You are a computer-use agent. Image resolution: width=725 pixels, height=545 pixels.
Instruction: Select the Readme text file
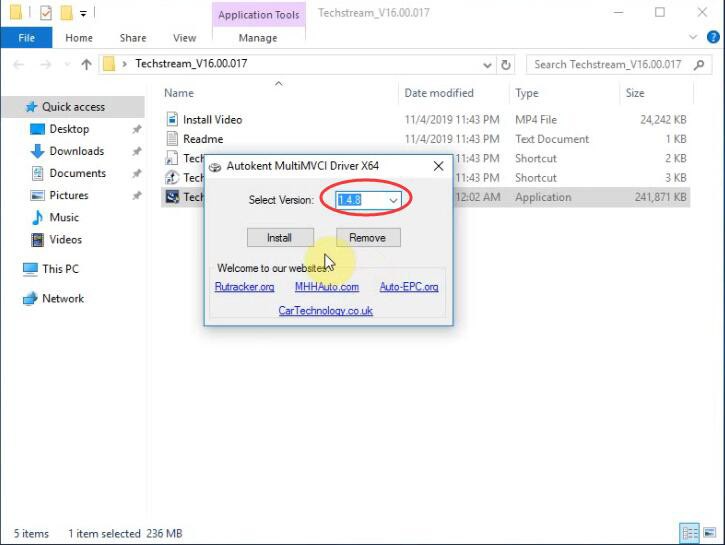click(203, 139)
